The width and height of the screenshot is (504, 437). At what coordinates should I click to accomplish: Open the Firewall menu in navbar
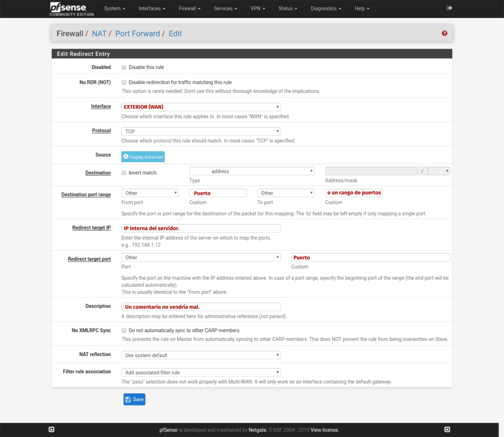pos(189,8)
